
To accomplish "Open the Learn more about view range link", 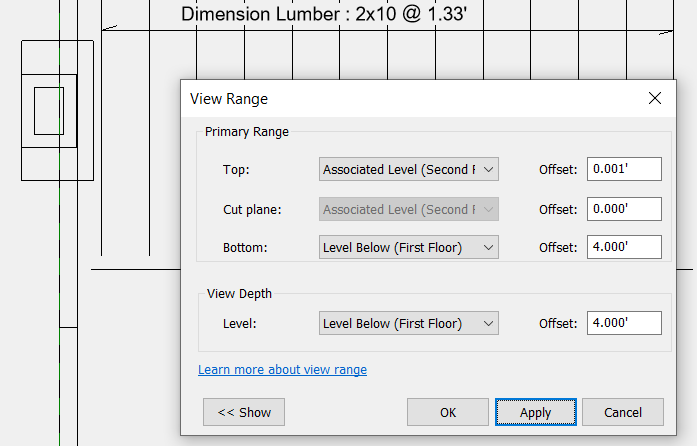I will click(x=282, y=370).
